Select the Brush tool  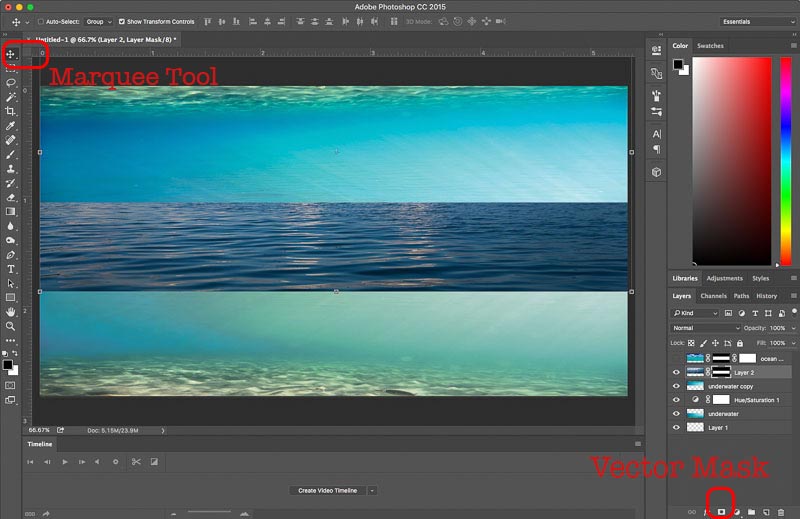tap(10, 154)
